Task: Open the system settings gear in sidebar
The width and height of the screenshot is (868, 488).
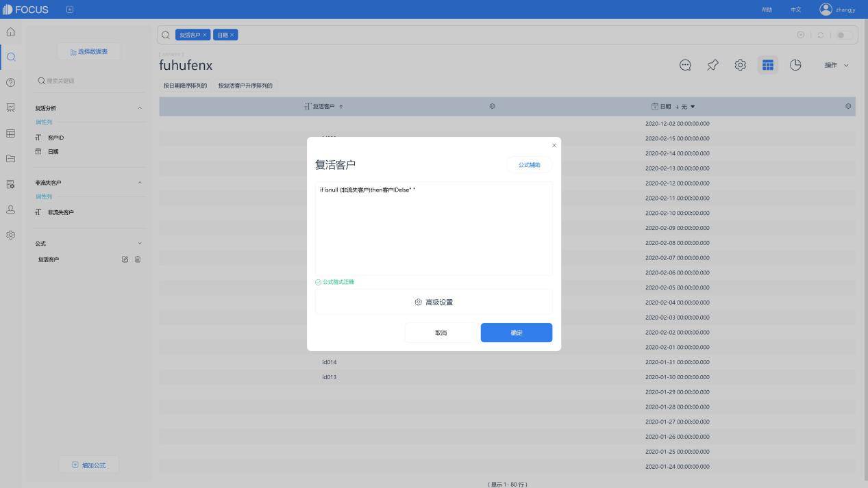Action: 10,235
